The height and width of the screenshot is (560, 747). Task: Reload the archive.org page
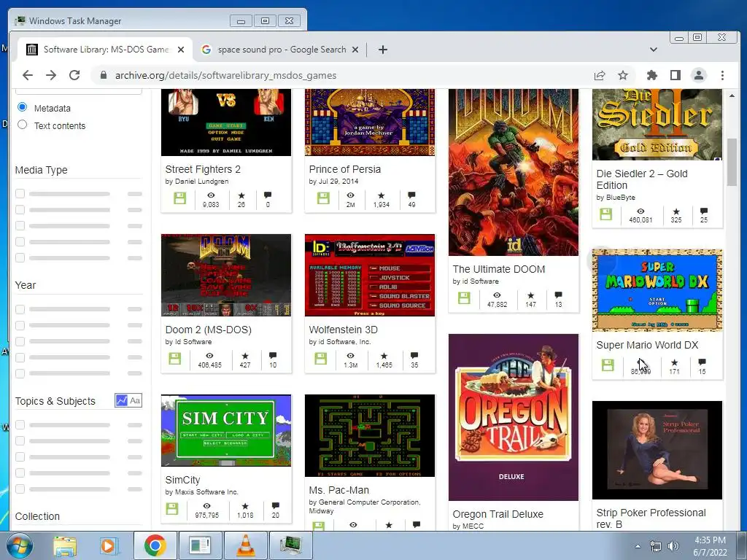tap(74, 75)
